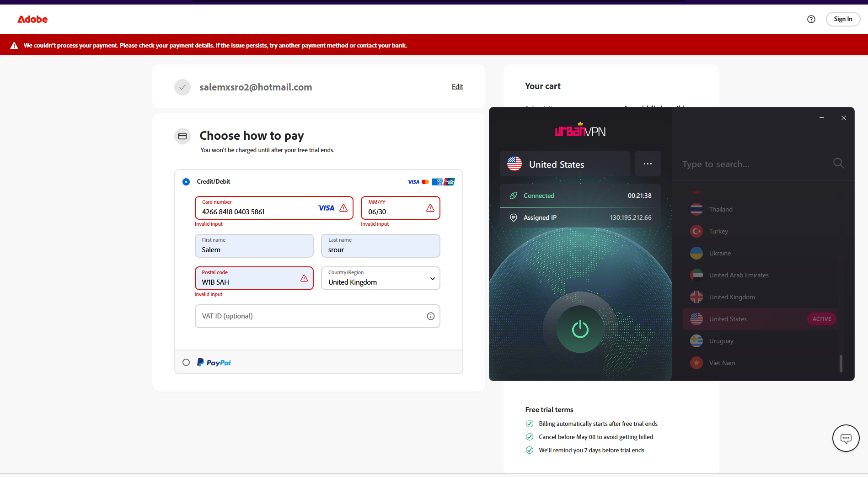Open the United States location selector
Image resolution: width=868 pixels, height=477 pixels.
click(564, 164)
